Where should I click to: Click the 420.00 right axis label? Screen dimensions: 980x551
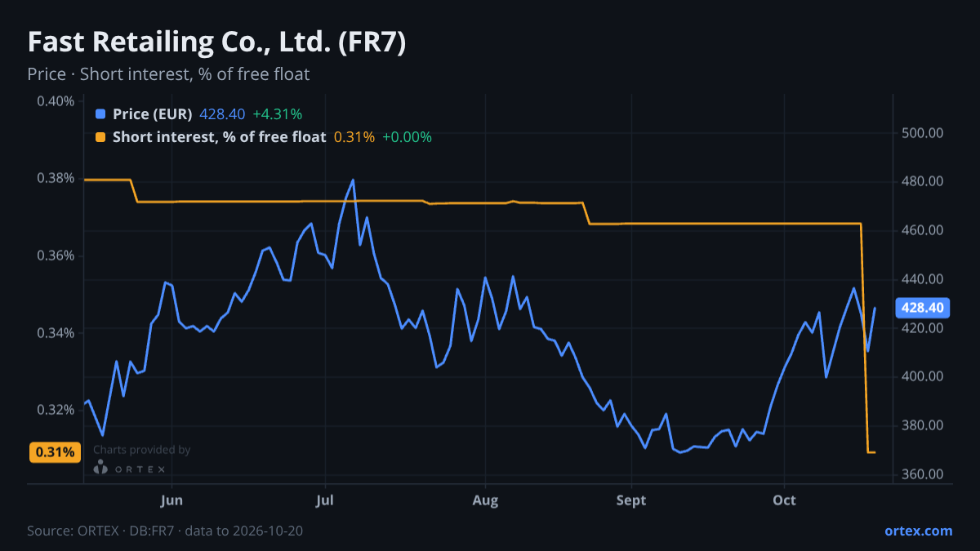pyautogui.click(x=923, y=328)
